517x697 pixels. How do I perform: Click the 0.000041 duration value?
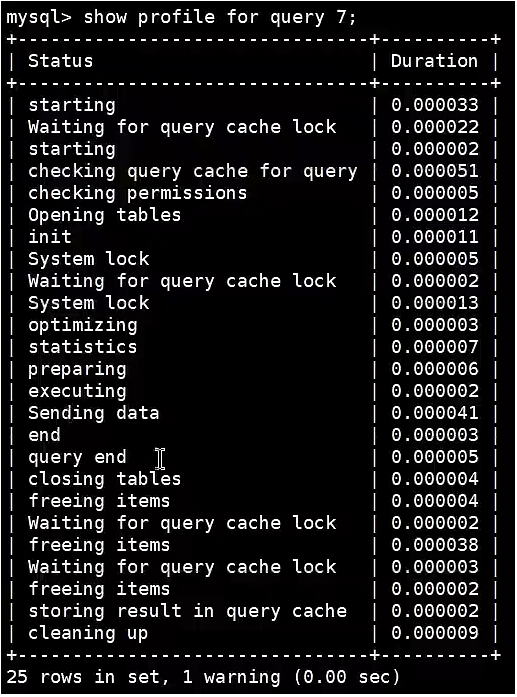[435, 413]
